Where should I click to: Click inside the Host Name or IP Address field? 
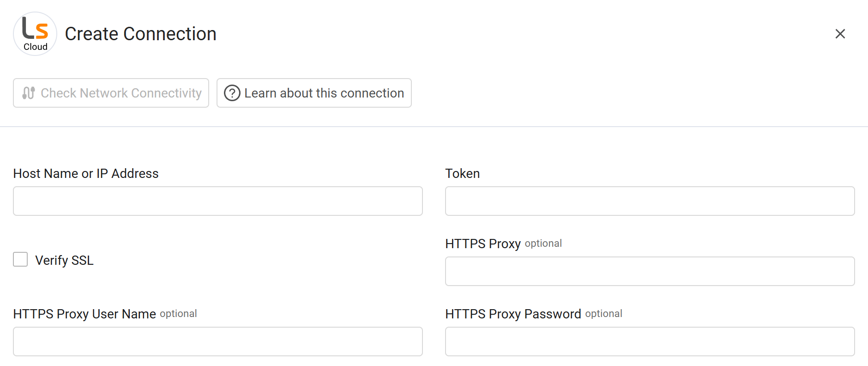pos(217,201)
